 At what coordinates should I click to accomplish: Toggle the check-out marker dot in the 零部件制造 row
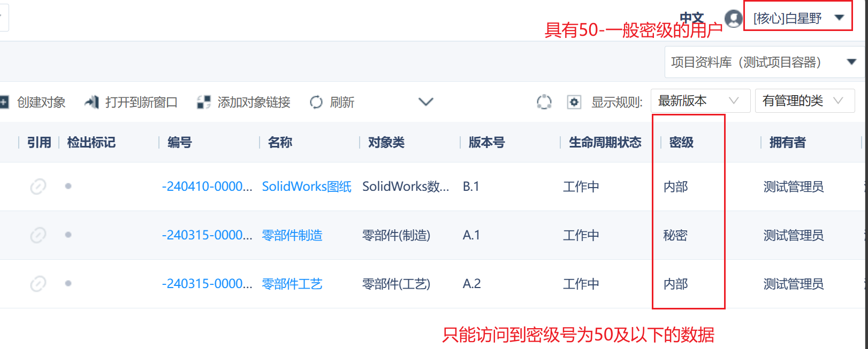(68, 235)
